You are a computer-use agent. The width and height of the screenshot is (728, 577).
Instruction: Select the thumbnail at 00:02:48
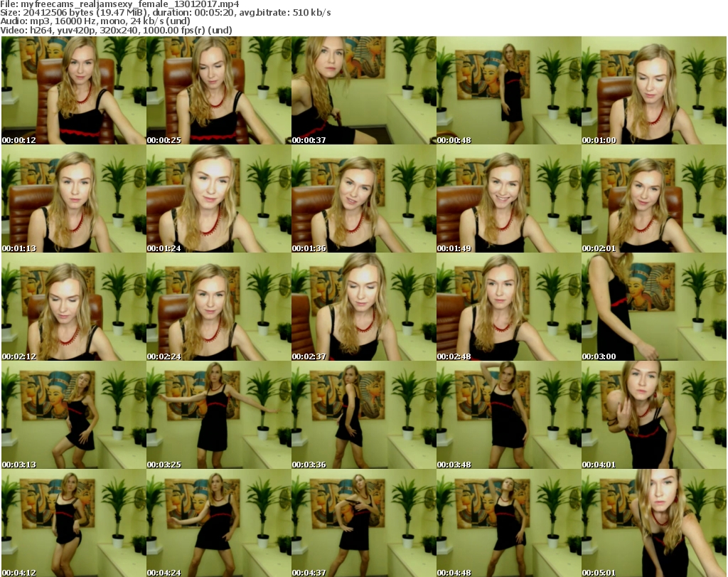[509, 307]
